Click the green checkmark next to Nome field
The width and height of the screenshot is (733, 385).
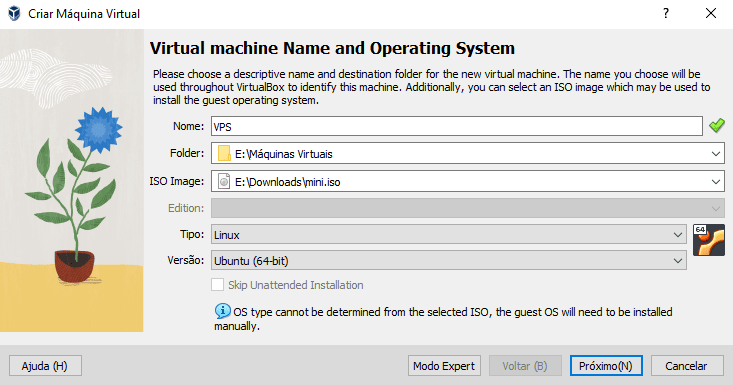[717, 125]
